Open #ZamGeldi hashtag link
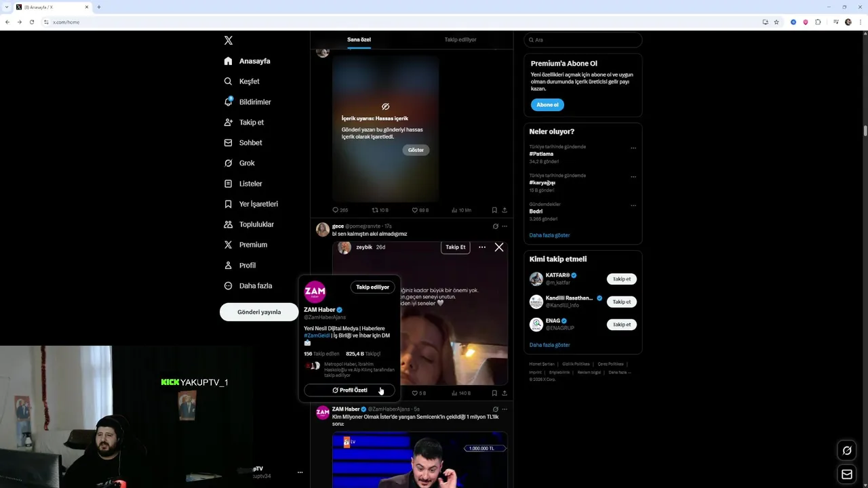The image size is (868, 488). (x=317, y=335)
